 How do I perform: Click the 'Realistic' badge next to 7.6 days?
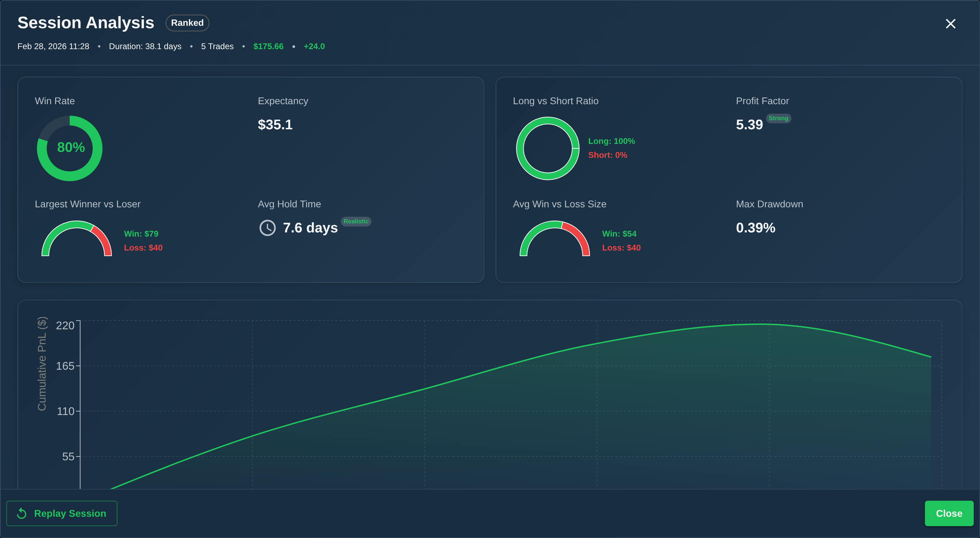[x=356, y=221]
